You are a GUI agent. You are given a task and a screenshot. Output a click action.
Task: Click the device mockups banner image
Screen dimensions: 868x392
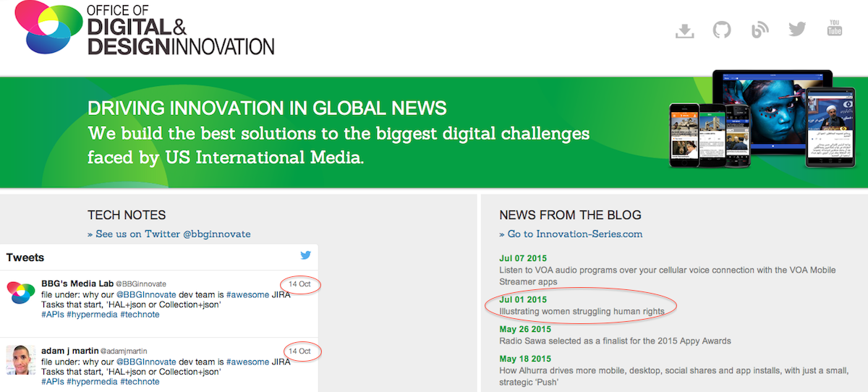coord(761,119)
